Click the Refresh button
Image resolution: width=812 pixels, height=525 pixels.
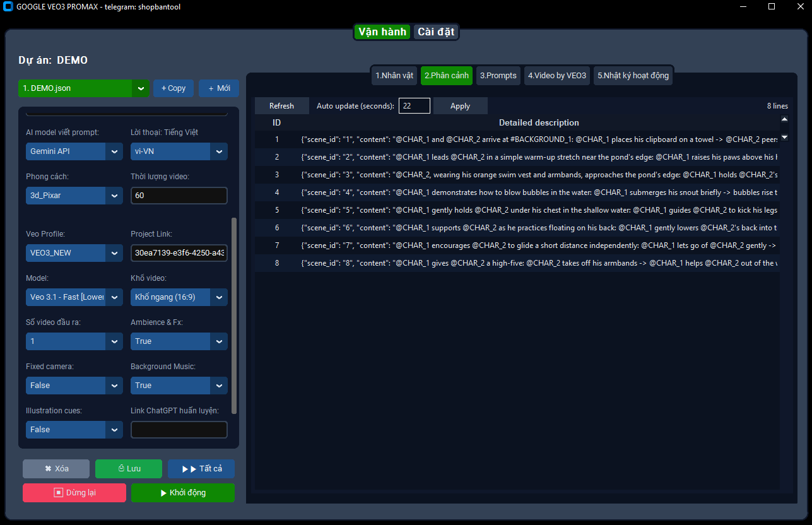281,106
